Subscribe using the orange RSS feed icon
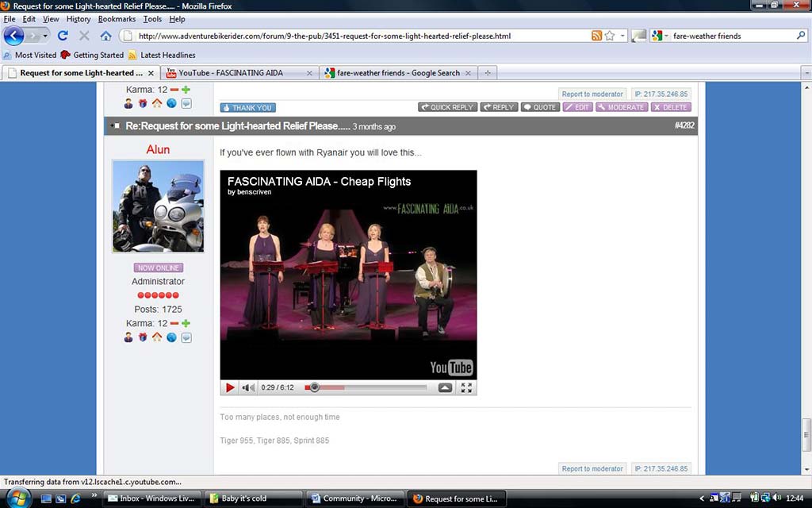The image size is (812, 508). (x=596, y=36)
